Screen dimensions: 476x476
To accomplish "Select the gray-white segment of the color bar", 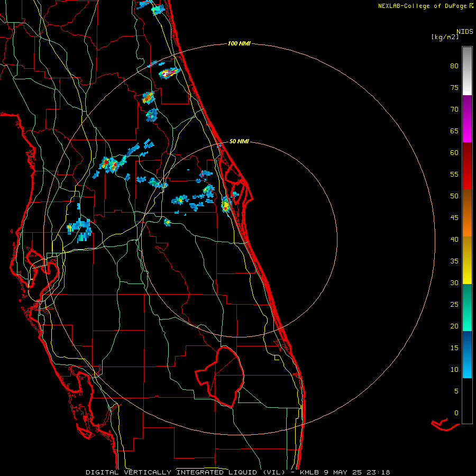I will [467, 71].
